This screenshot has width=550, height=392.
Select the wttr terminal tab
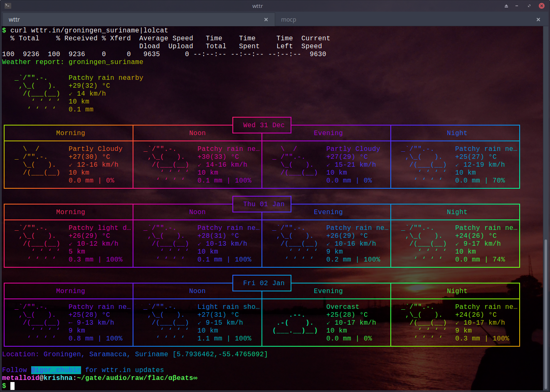[15, 20]
